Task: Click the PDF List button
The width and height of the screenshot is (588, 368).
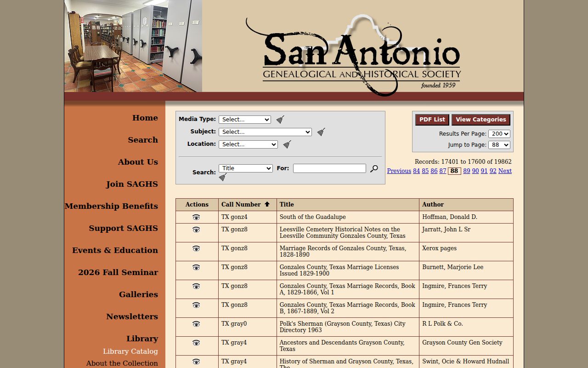Action: coord(432,120)
